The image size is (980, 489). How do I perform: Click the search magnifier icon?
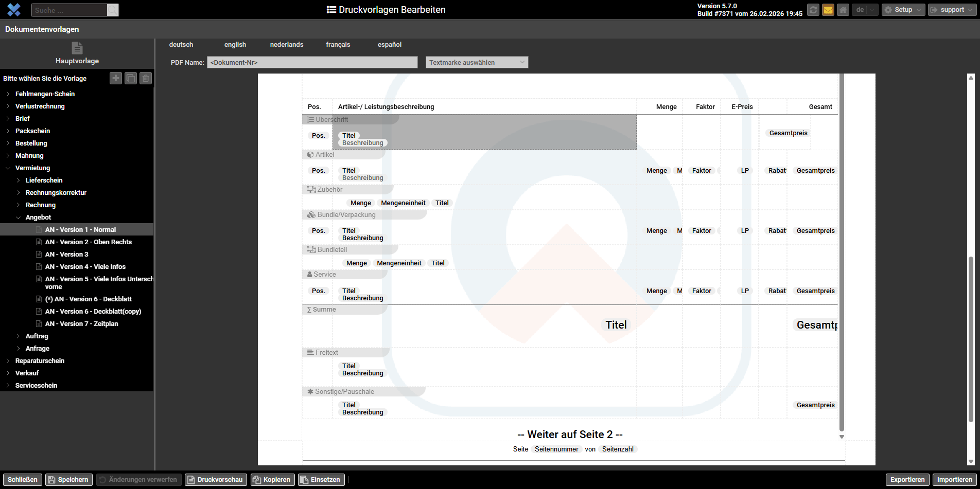113,10
